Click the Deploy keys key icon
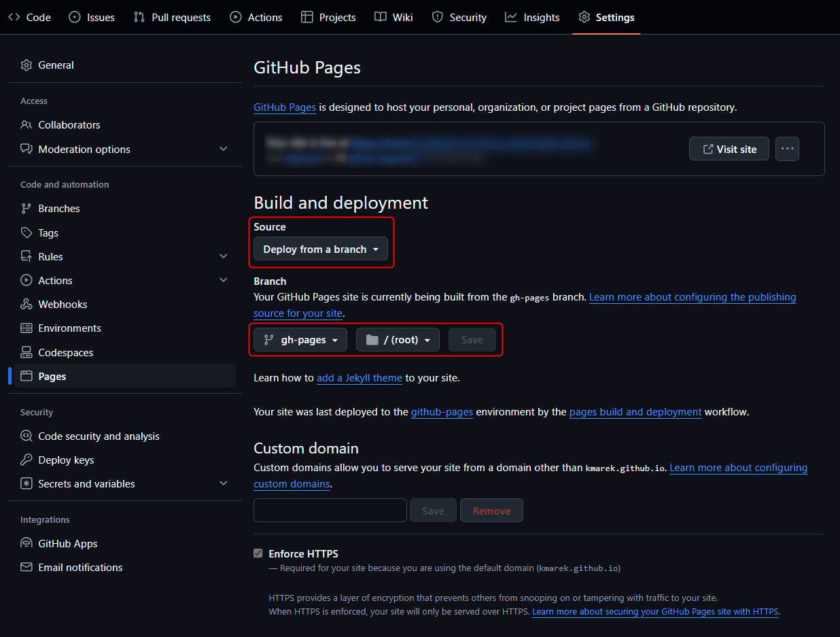The height and width of the screenshot is (637, 840). [x=27, y=460]
